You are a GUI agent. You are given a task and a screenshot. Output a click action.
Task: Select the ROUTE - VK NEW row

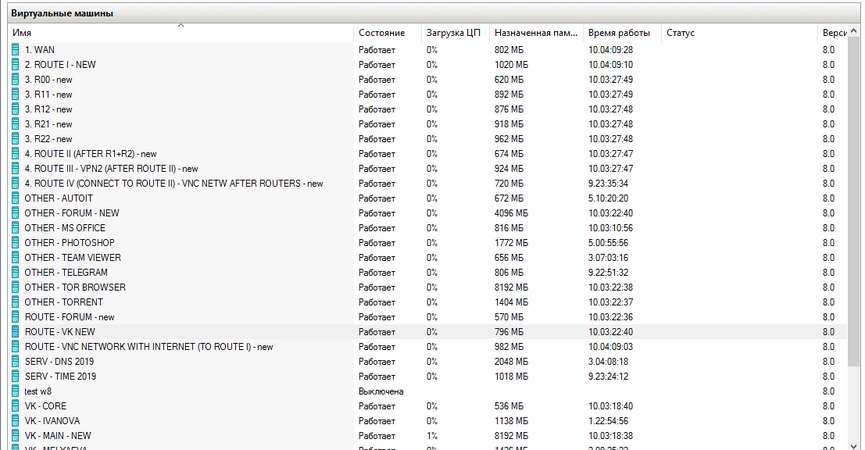click(x=60, y=331)
